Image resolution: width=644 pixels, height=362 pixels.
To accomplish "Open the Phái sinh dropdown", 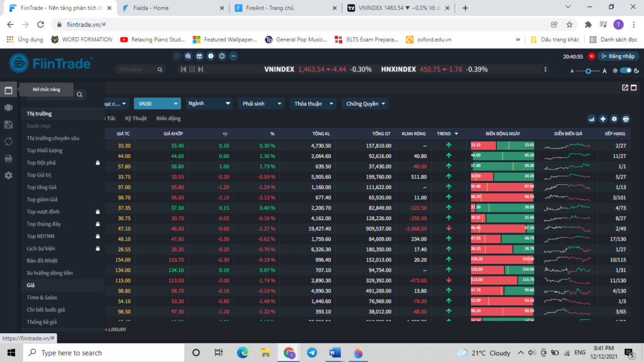I will pyautogui.click(x=261, y=104).
